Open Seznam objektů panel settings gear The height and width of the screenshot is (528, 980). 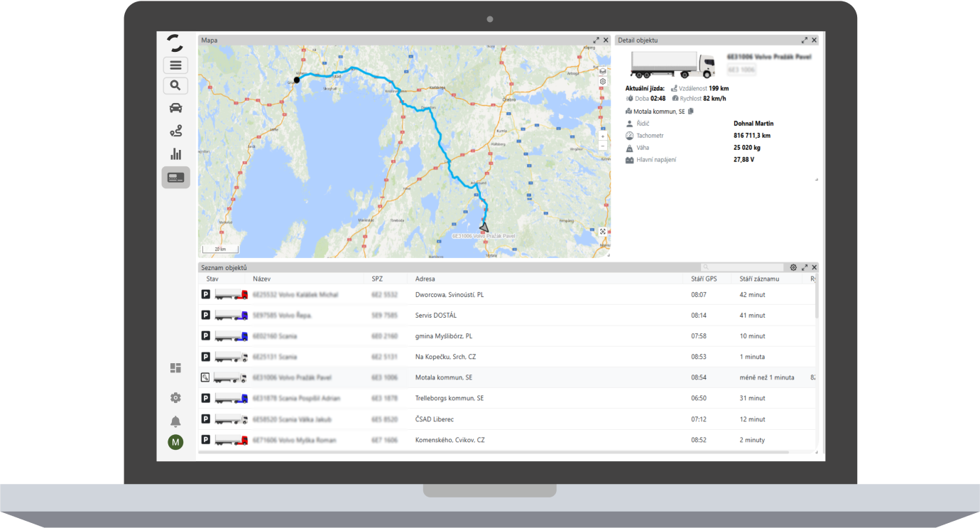tap(793, 268)
